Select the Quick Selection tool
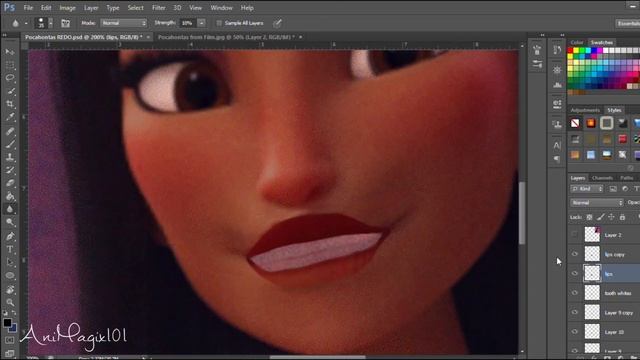 point(10,91)
